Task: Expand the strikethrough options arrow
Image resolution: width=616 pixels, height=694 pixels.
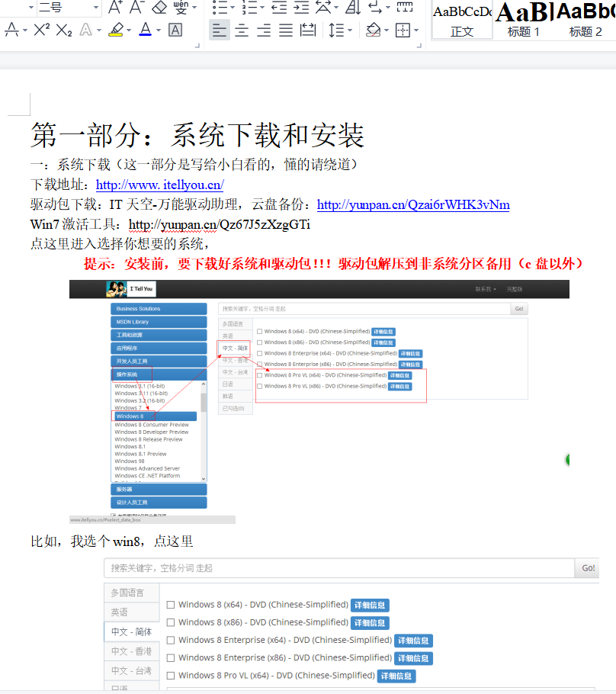Action: (25, 31)
